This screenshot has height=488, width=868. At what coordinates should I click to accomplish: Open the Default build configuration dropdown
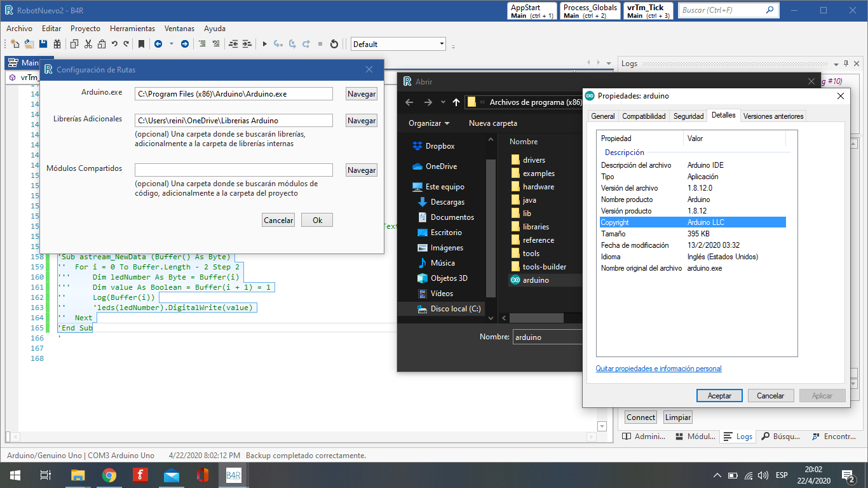398,44
